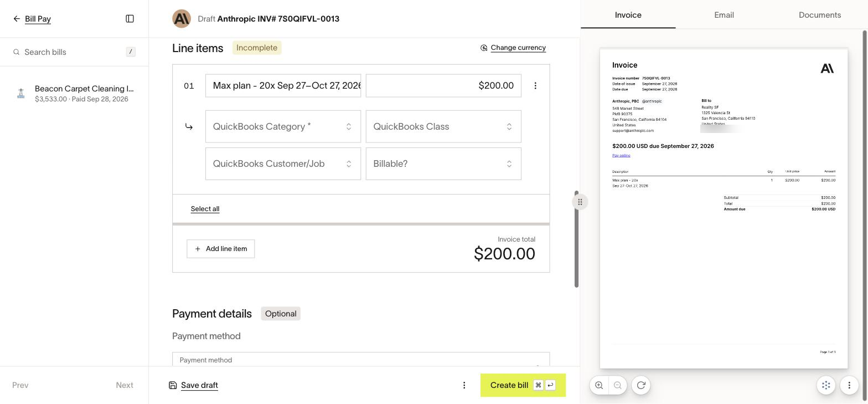Switch to the Email tab
The image size is (868, 404).
724,15
